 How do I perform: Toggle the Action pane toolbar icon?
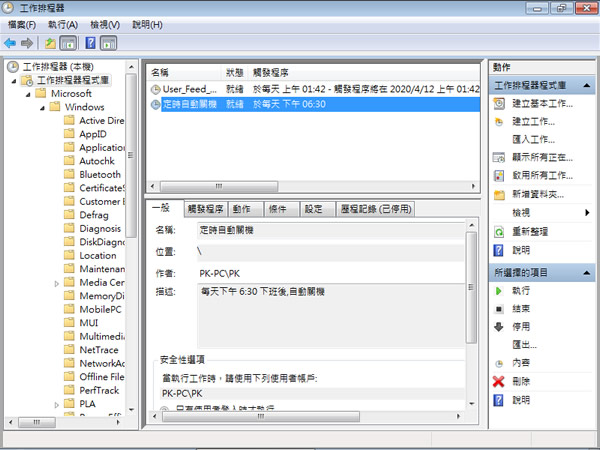coord(108,43)
